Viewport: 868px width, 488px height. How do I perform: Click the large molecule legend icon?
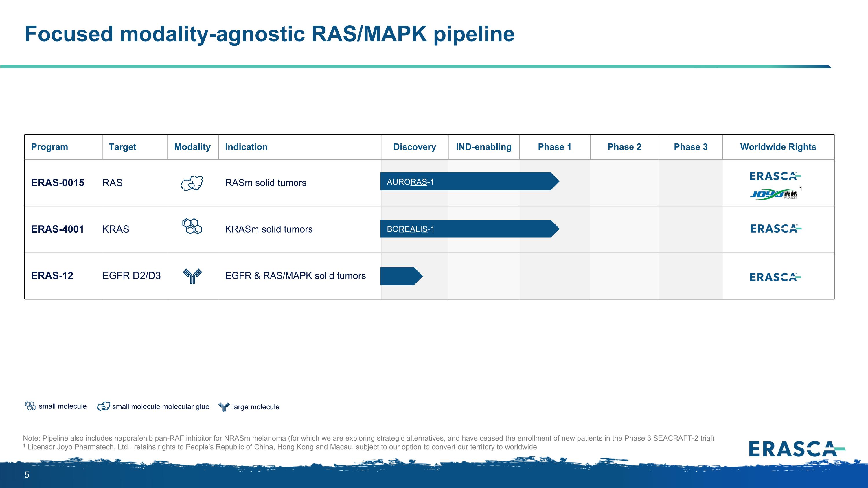point(224,406)
